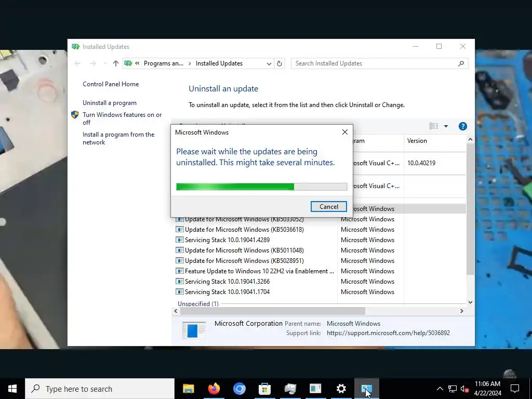Screen dimensions: 532x399
Task: Open Control Panel Home link
Action: click(111, 84)
